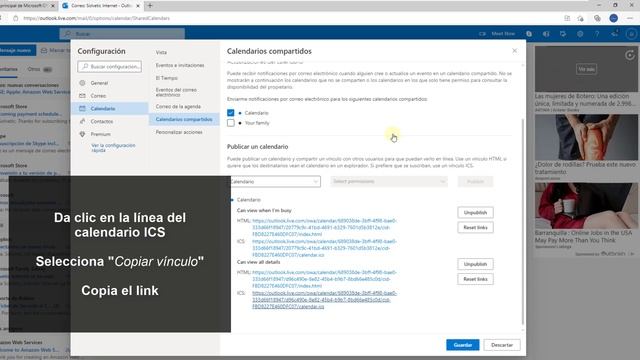Viewport: 640px width, 360px height.
Task: Click the envelope icon beside Marcar
Action: point(44,51)
